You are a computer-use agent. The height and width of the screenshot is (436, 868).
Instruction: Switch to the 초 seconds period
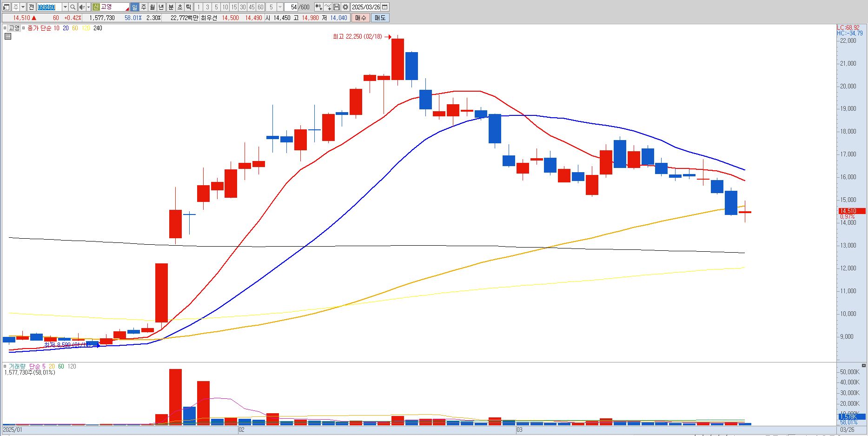[179, 7]
